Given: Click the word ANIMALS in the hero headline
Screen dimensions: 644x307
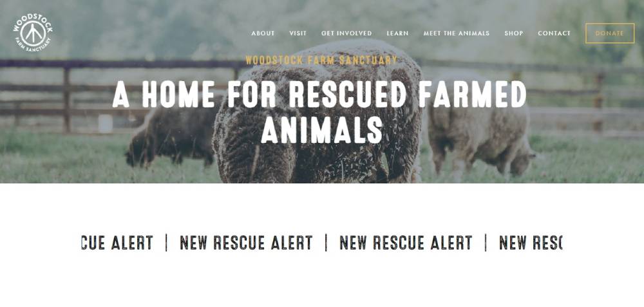Looking at the screenshot, I should click(321, 130).
